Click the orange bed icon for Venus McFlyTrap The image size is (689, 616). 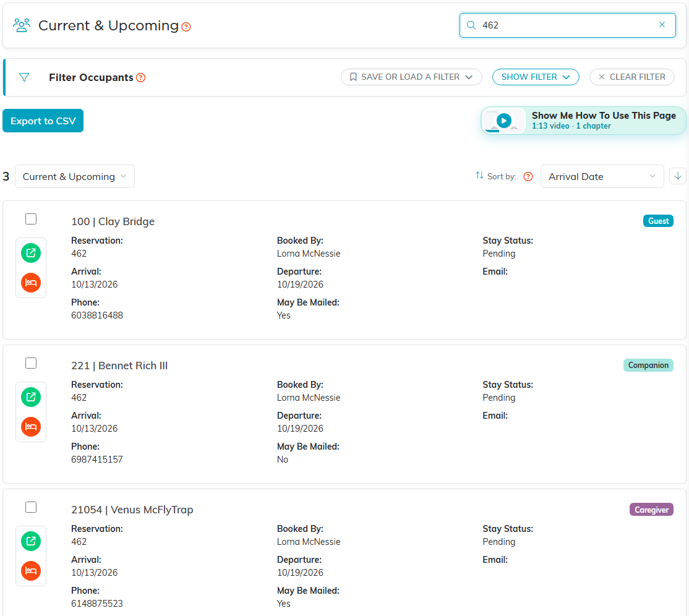pyautogui.click(x=31, y=571)
